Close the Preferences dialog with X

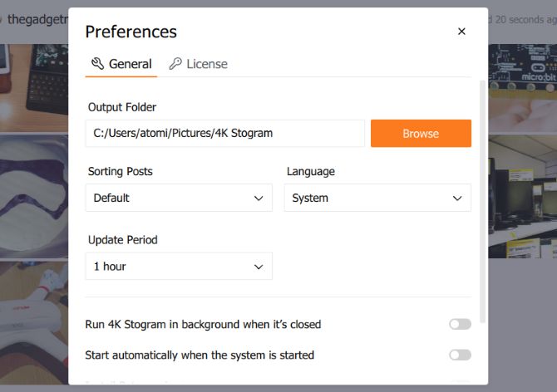[461, 32]
